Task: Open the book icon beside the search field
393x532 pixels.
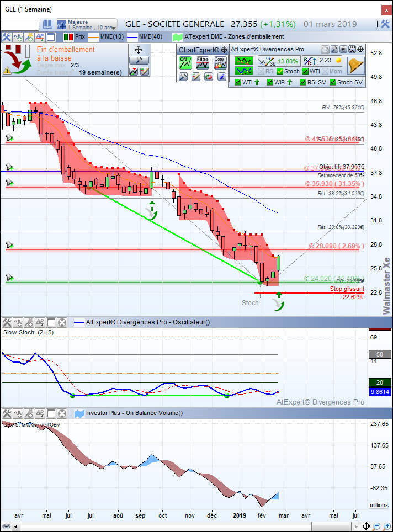Action: tap(47, 24)
